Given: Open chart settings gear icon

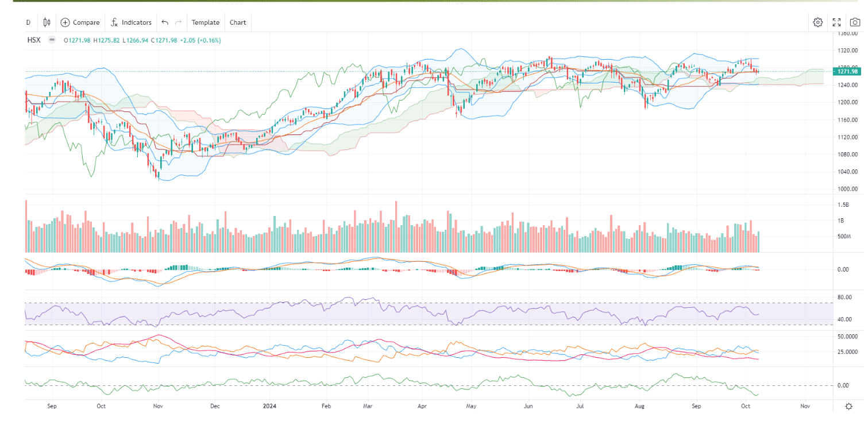Looking at the screenshot, I should tap(817, 22).
